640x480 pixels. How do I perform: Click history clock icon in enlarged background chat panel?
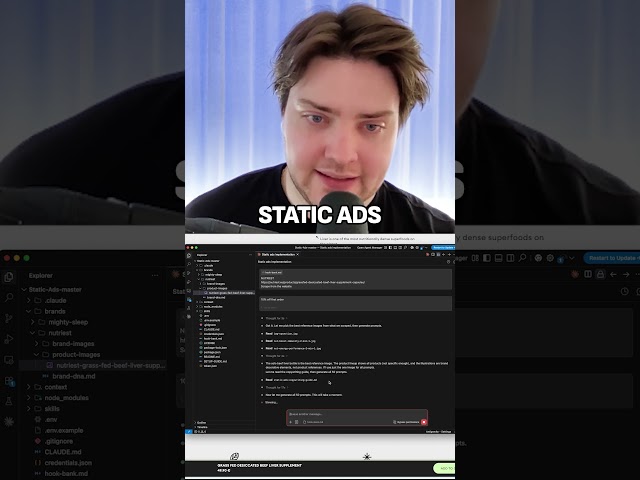(x=624, y=291)
